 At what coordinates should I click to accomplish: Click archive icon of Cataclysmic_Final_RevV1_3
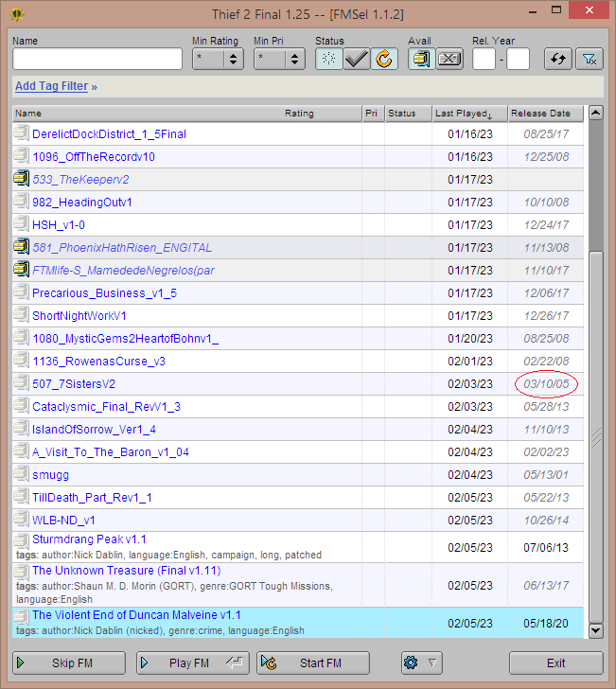coord(21,406)
